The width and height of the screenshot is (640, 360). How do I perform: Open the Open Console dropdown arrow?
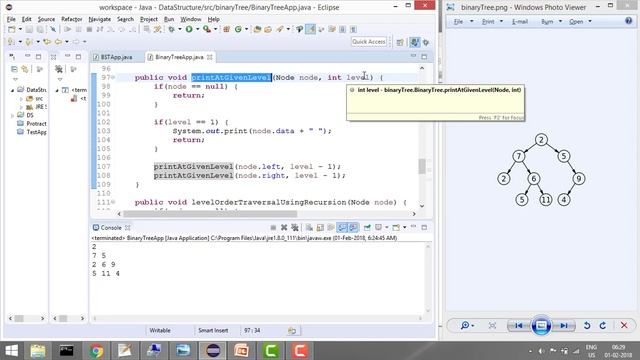click(x=404, y=227)
